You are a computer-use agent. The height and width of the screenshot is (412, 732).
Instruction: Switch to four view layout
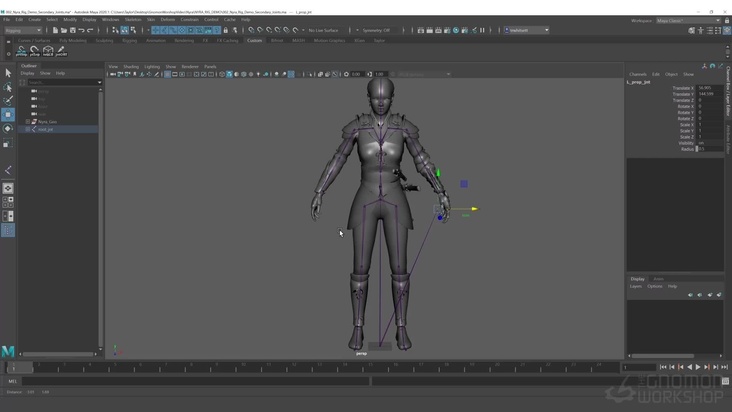tap(8, 202)
